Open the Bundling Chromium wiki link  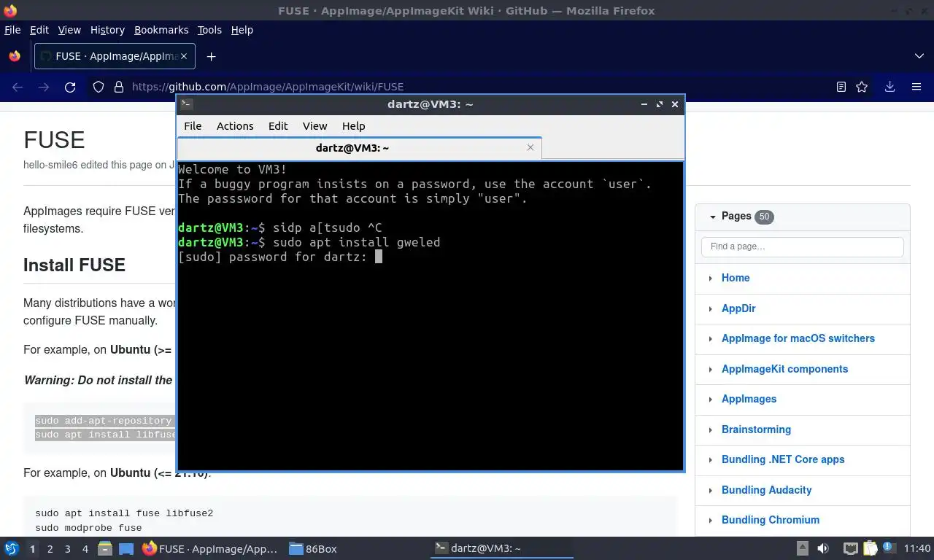point(771,520)
